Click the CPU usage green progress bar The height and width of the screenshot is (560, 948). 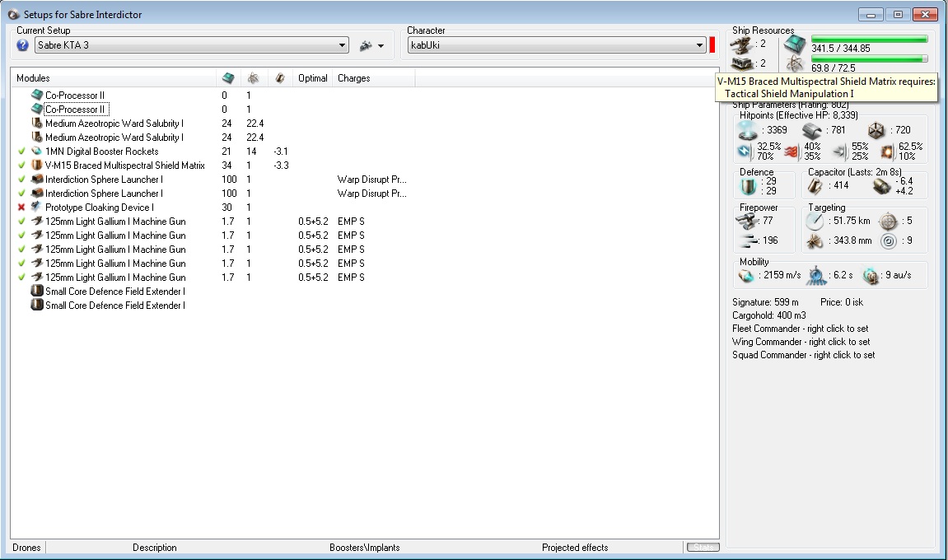870,40
